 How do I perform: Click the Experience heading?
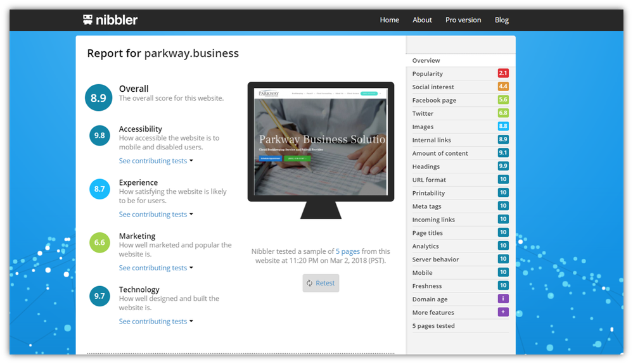pos(138,182)
